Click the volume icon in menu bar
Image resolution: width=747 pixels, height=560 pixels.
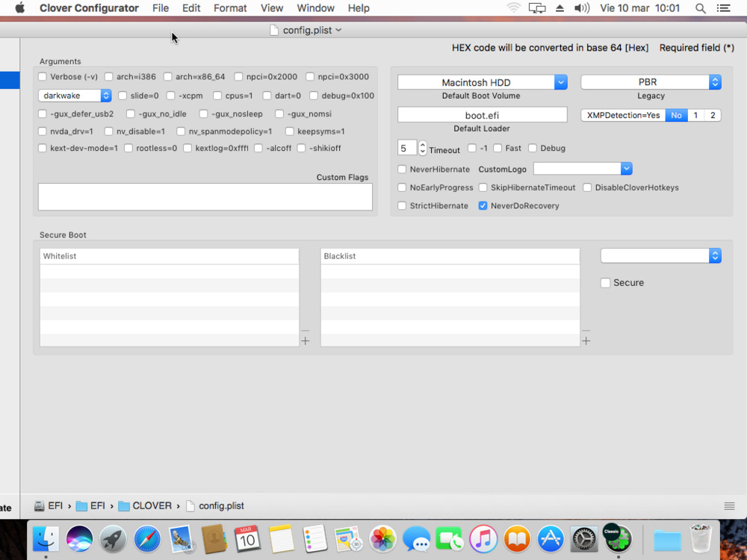pos(582,8)
